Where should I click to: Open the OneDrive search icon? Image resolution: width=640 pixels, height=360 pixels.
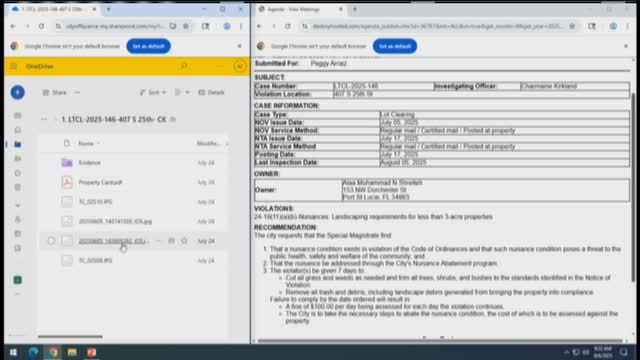(x=184, y=66)
